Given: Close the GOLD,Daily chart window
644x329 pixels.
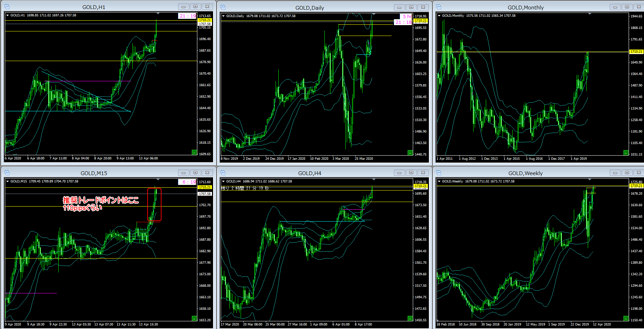Looking at the screenshot, I should (x=423, y=7).
